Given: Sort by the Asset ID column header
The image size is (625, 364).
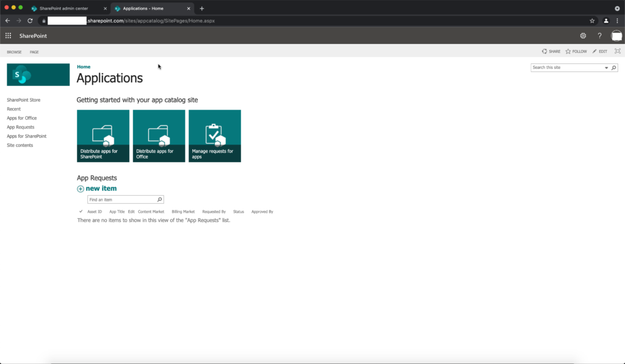Looking at the screenshot, I should click(95, 212).
